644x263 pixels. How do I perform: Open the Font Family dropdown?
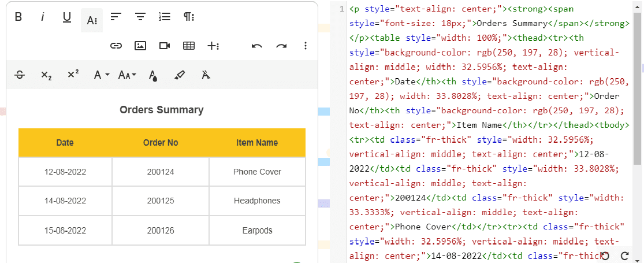[x=102, y=75]
